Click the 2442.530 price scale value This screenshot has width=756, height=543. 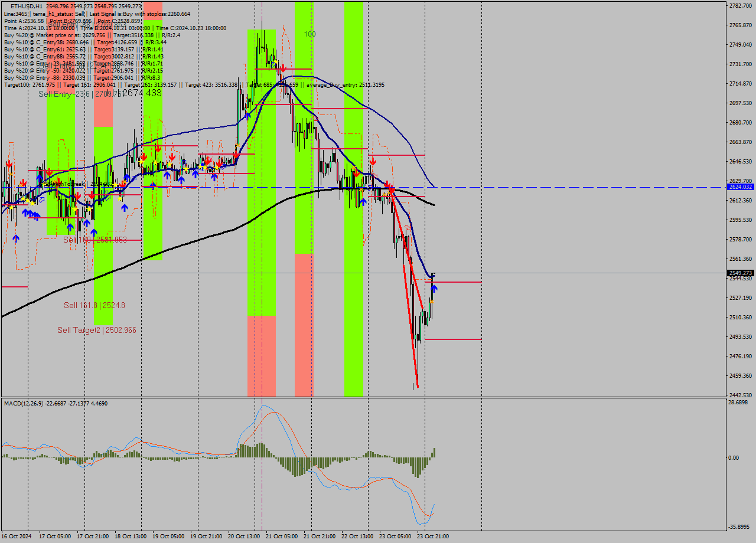[x=741, y=395]
